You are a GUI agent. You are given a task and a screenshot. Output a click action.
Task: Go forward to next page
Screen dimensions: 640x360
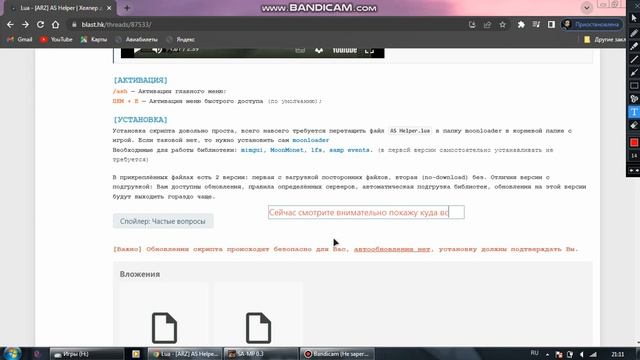pyautogui.click(x=25, y=24)
